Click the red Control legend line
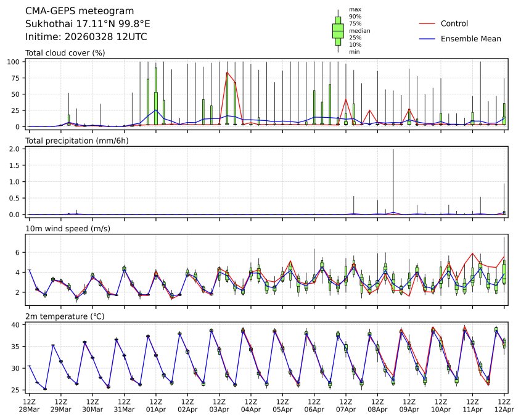521x420 pixels. (x=427, y=23)
